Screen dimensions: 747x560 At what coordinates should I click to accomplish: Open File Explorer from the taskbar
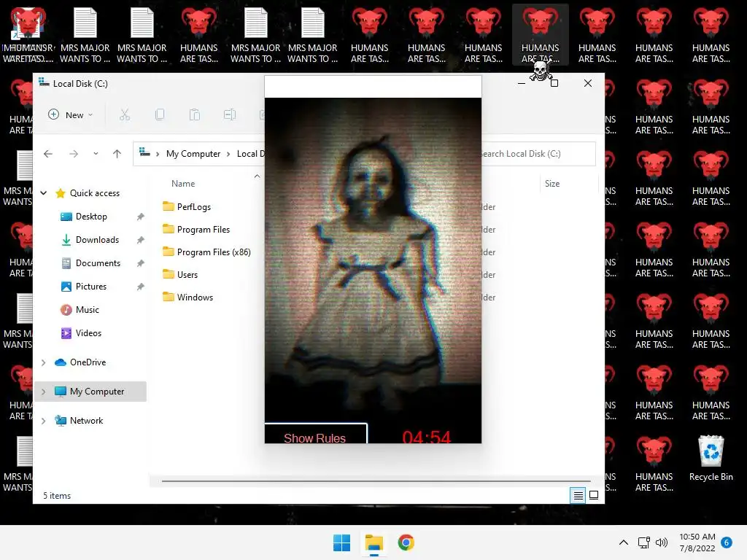click(x=374, y=542)
